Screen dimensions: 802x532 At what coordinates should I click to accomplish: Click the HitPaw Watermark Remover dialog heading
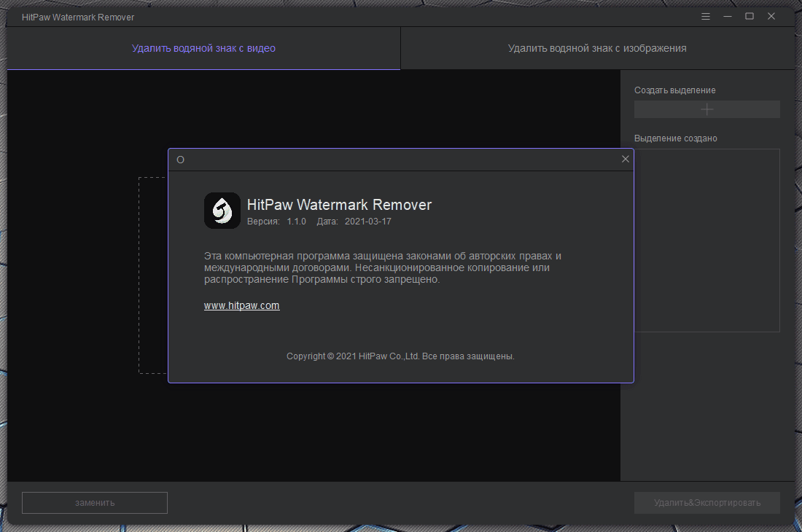point(339,204)
